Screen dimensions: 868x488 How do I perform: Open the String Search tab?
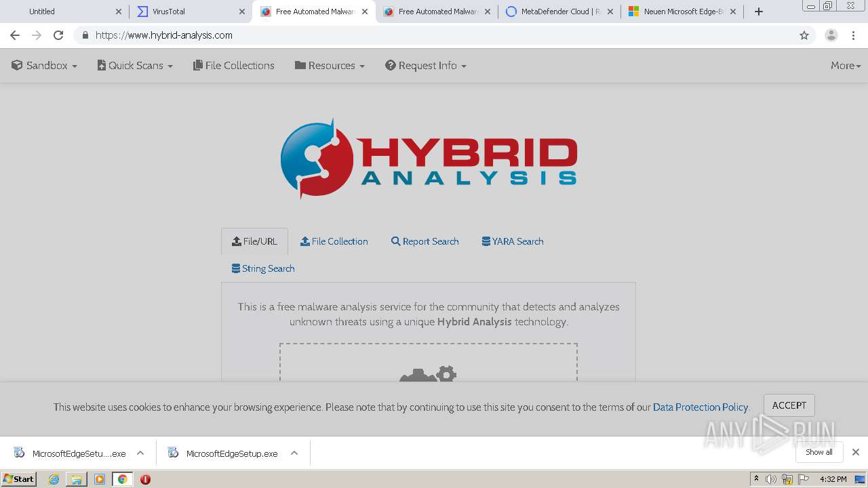pos(263,268)
